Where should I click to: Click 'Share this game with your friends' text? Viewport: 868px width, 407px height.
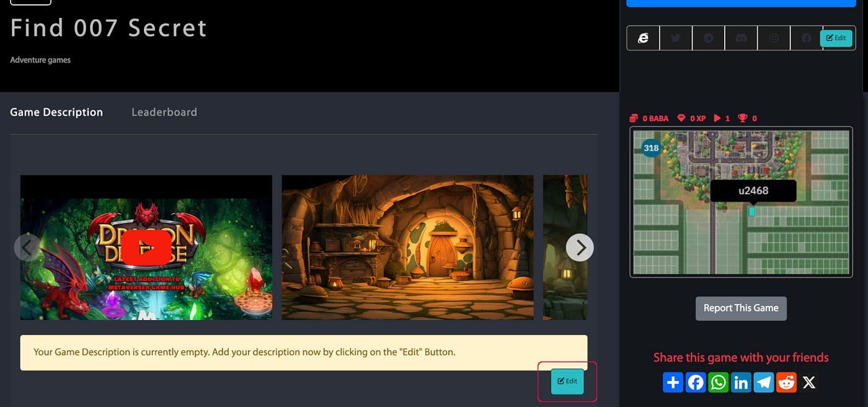[741, 357]
